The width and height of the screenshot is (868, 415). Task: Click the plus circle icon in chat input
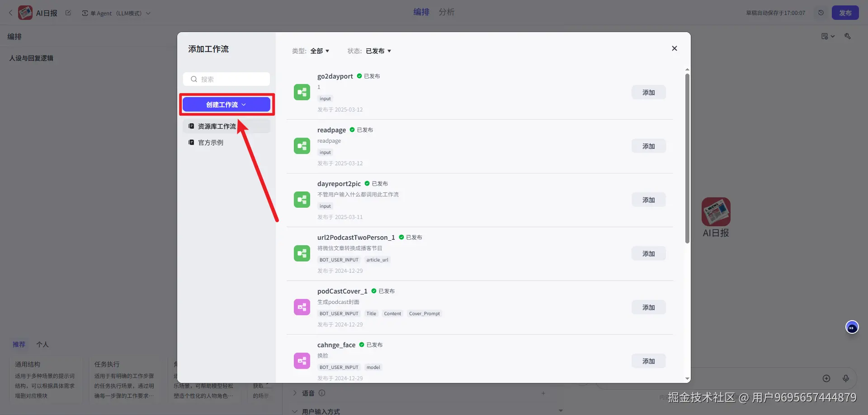(826, 378)
